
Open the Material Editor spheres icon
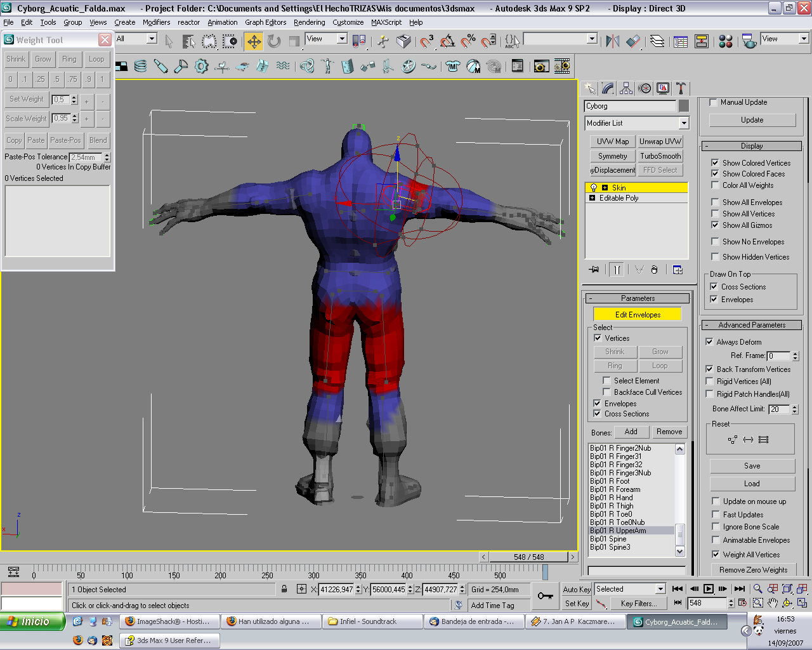[x=726, y=42]
